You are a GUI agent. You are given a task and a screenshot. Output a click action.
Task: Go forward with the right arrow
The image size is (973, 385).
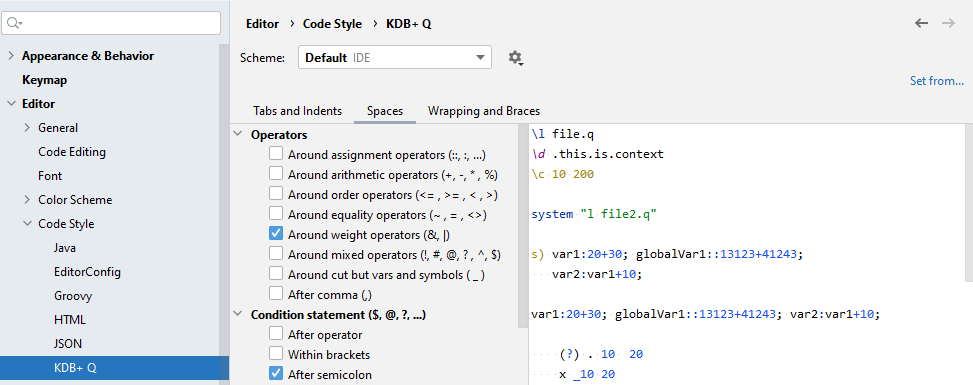point(948,23)
